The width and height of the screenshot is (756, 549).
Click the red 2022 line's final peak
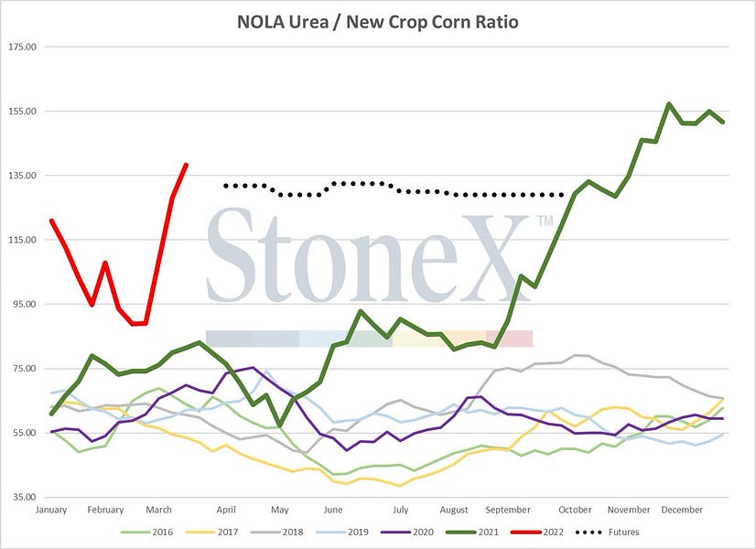186,165
